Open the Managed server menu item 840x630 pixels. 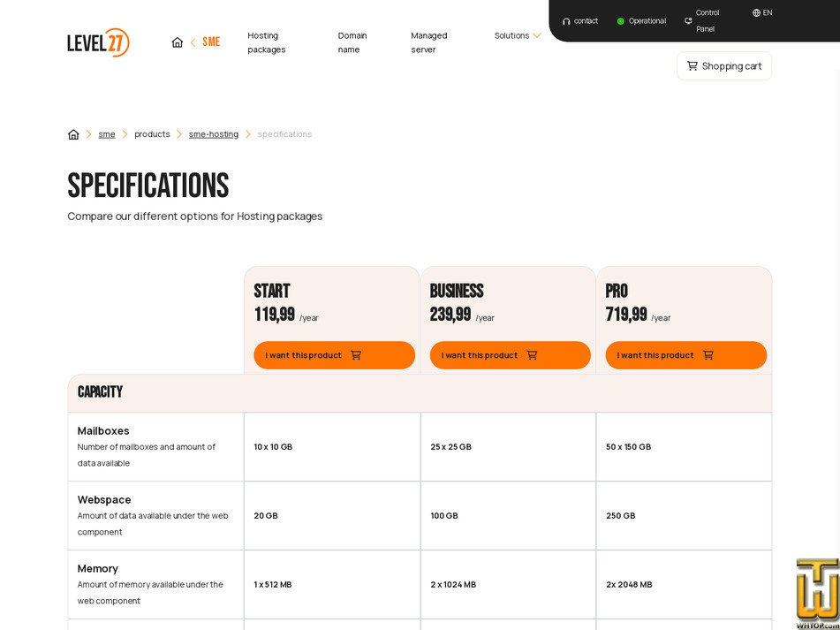coord(429,42)
